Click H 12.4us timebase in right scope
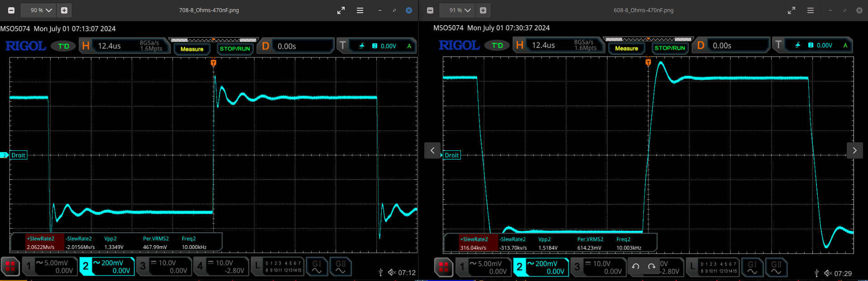Screen dimensions: 868x281 [558, 45]
